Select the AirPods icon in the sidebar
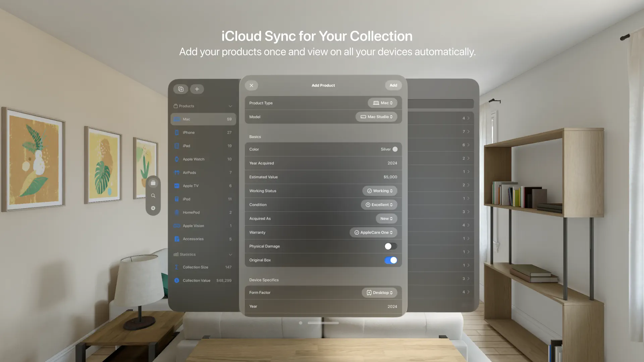 (x=177, y=172)
